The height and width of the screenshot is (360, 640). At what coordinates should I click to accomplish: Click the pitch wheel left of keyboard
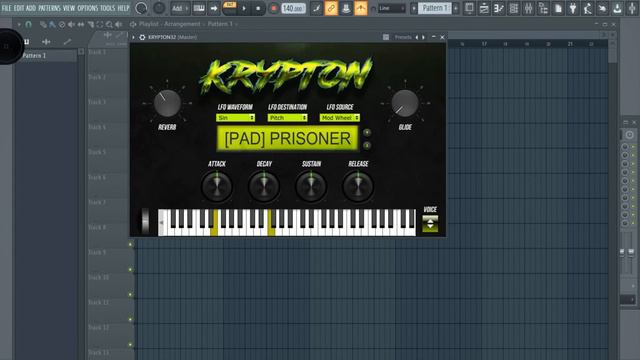[145, 222]
